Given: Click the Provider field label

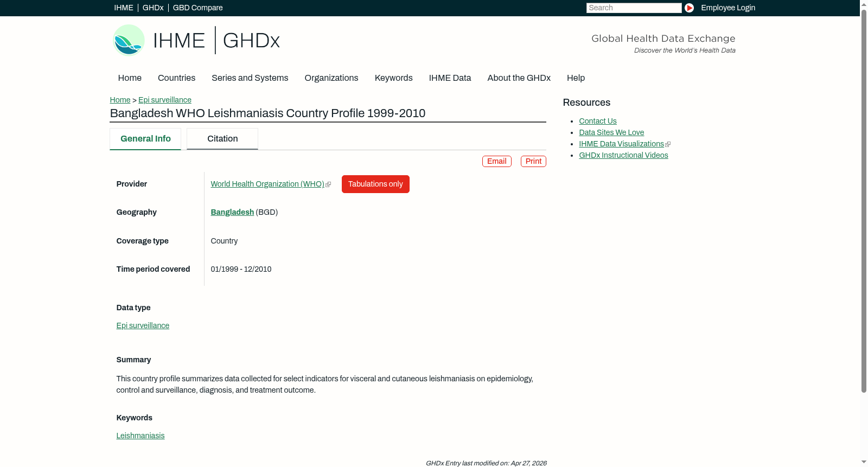Looking at the screenshot, I should (132, 184).
